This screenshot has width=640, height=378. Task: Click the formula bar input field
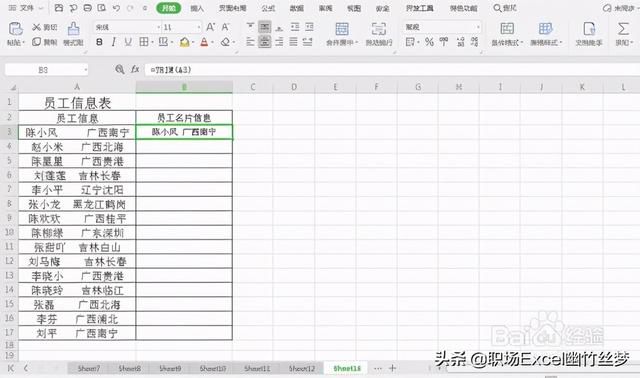(392, 70)
